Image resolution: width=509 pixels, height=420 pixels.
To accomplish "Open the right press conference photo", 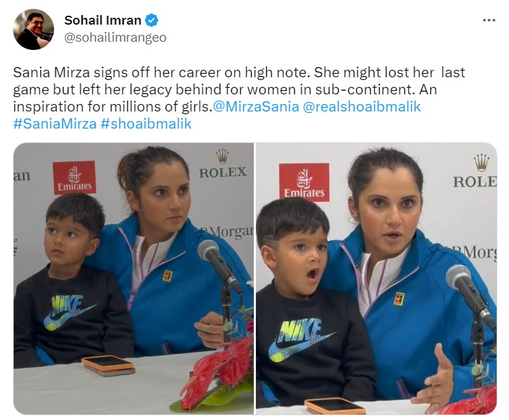I will [376, 278].
